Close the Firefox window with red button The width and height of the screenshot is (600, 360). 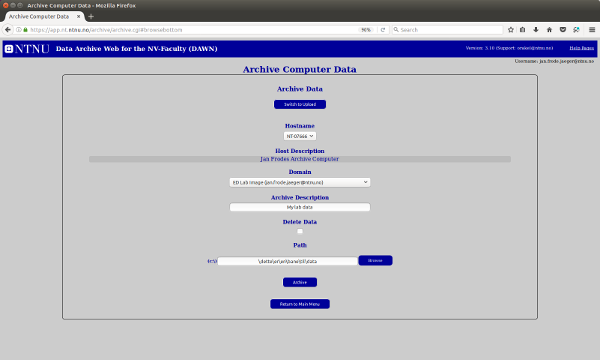pyautogui.click(x=5, y=5)
